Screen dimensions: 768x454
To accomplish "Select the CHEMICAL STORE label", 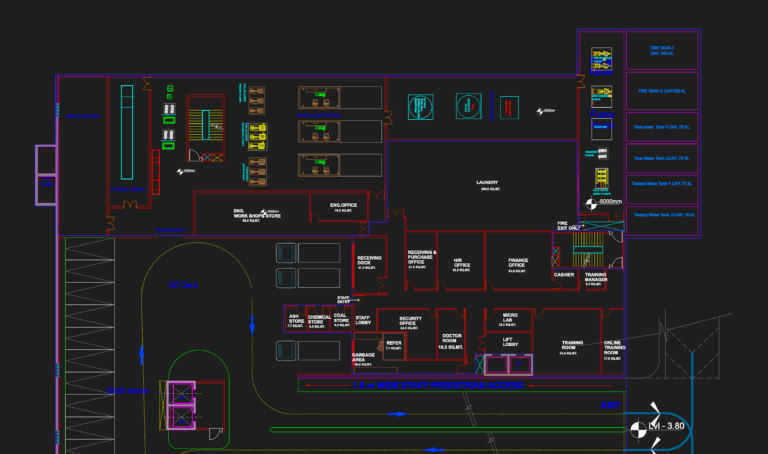I will click(x=319, y=321).
